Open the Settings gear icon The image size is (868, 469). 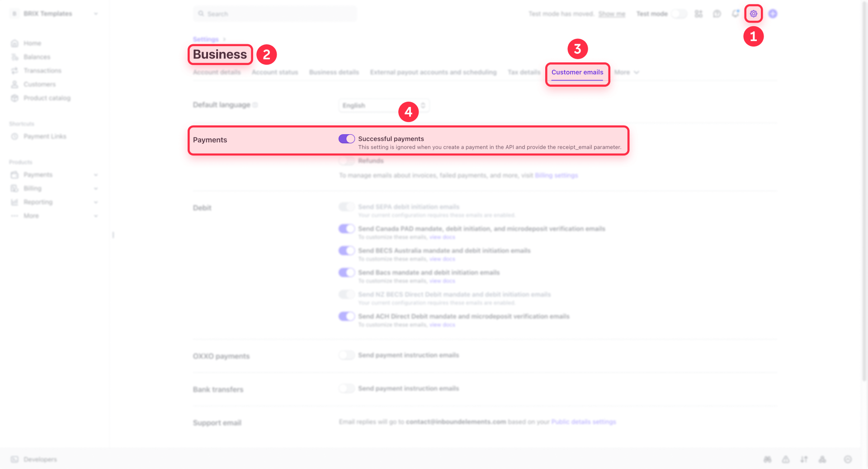753,14
